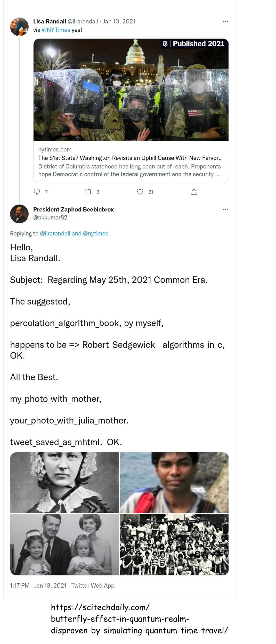Click the reply icon under Lisa Randall's tweet

pyautogui.click(x=37, y=192)
